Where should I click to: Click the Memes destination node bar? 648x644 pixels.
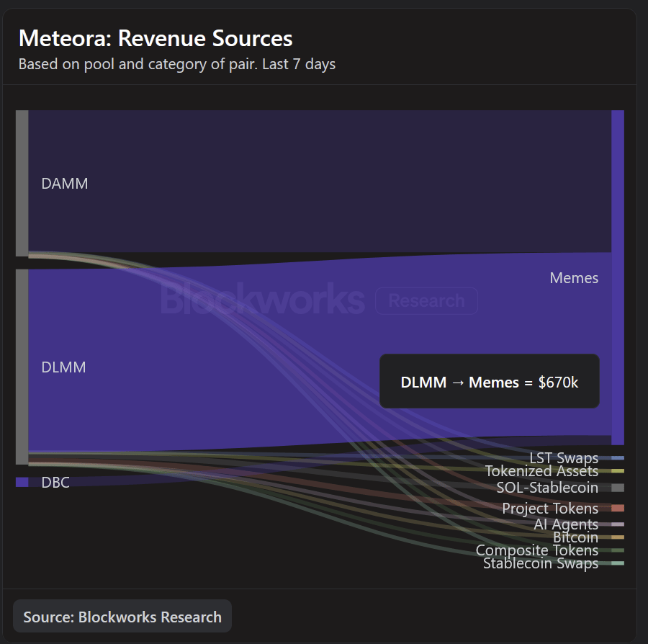618,277
